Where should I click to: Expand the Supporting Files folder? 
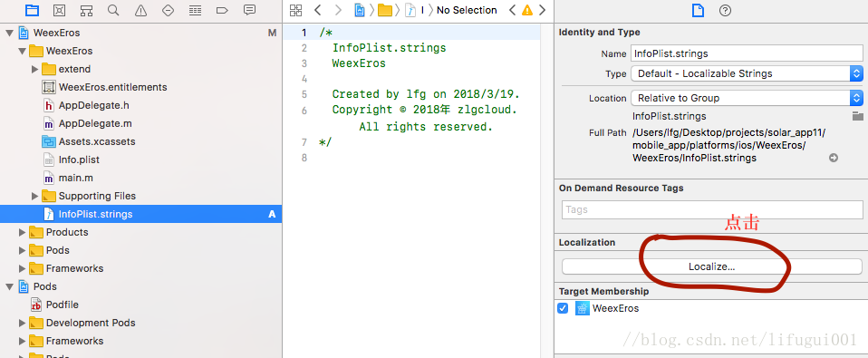(x=34, y=196)
